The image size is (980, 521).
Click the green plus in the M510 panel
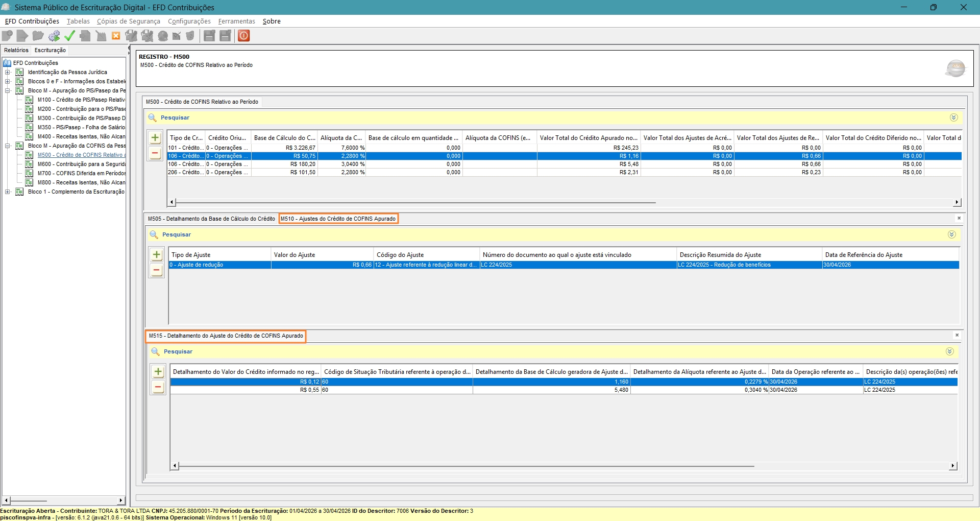tap(157, 254)
